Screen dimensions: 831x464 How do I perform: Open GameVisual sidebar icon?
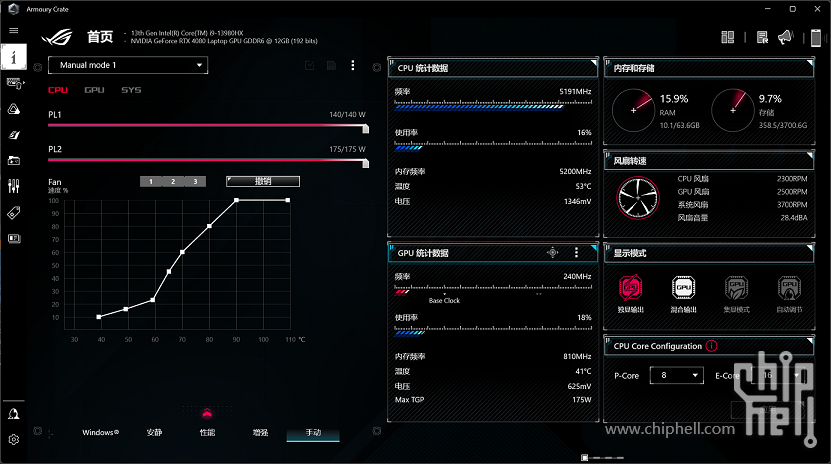[14, 135]
